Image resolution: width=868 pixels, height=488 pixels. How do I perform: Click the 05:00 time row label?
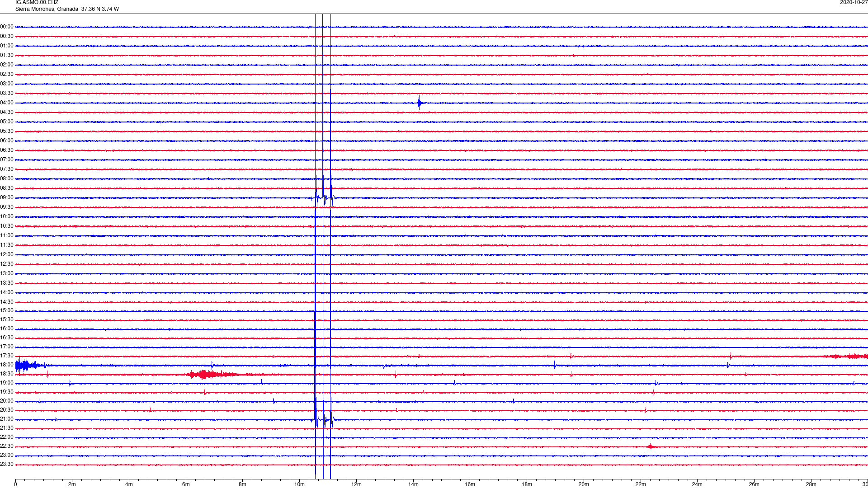point(7,122)
